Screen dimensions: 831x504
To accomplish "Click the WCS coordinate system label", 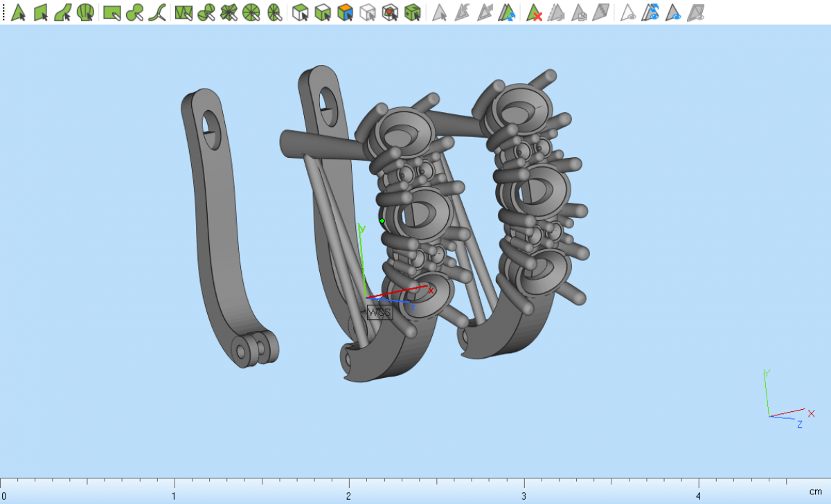I will pyautogui.click(x=379, y=312).
